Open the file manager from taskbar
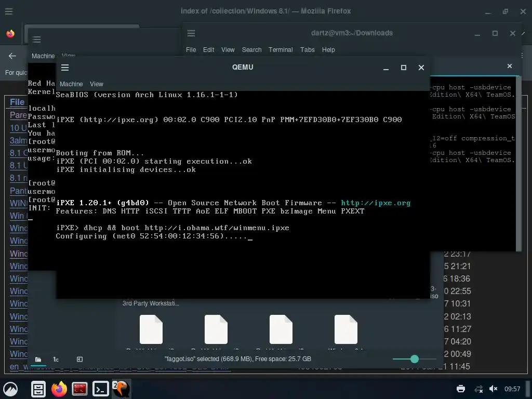532x399 pixels. [38, 389]
